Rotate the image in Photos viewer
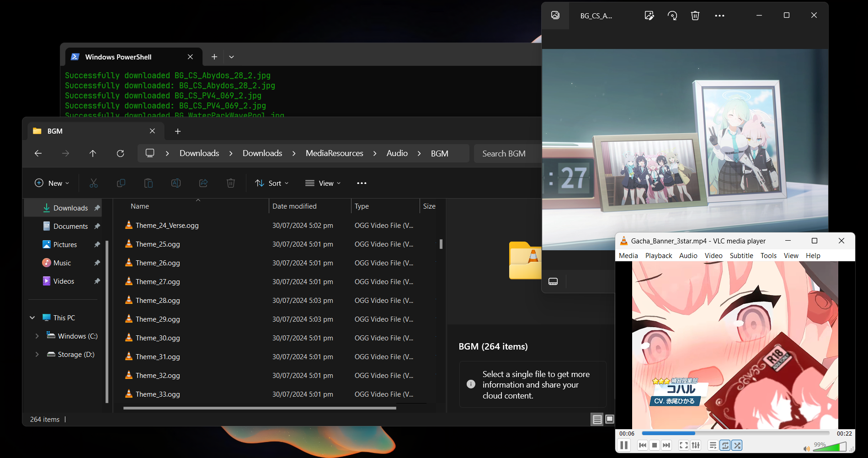The image size is (868, 458). (672, 16)
